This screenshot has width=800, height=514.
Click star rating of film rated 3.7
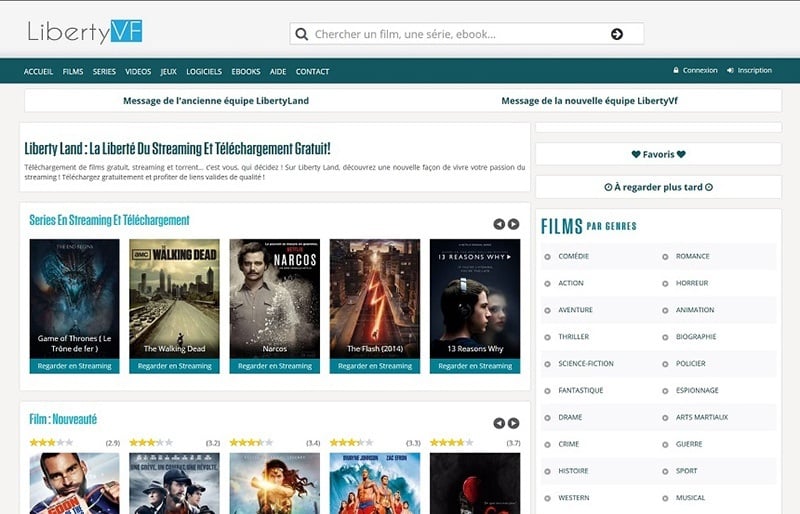click(452, 443)
